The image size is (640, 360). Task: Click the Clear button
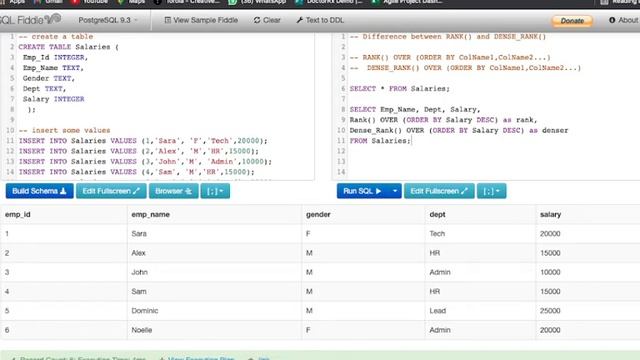[x=267, y=20]
